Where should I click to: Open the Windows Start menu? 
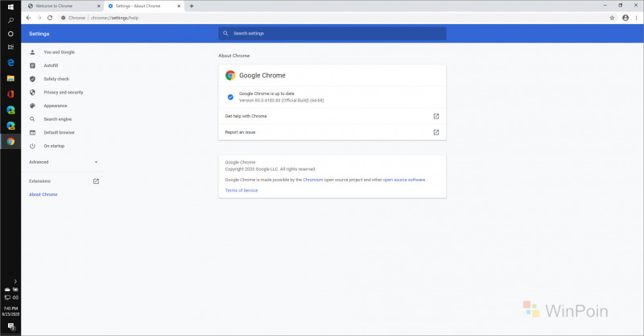click(10, 6)
